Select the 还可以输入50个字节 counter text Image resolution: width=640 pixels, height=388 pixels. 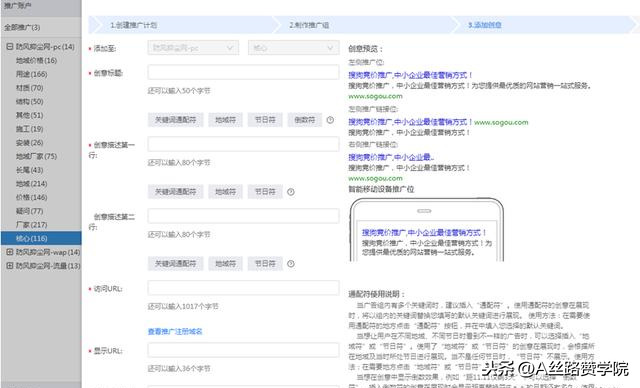pyautogui.click(x=179, y=91)
